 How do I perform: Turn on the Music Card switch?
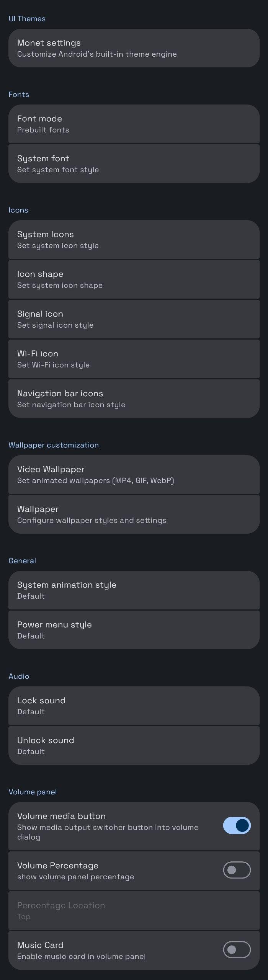(x=237, y=950)
